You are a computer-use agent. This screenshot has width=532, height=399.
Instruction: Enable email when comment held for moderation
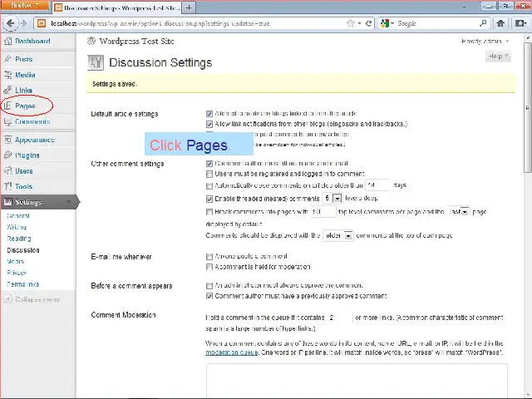[209, 267]
